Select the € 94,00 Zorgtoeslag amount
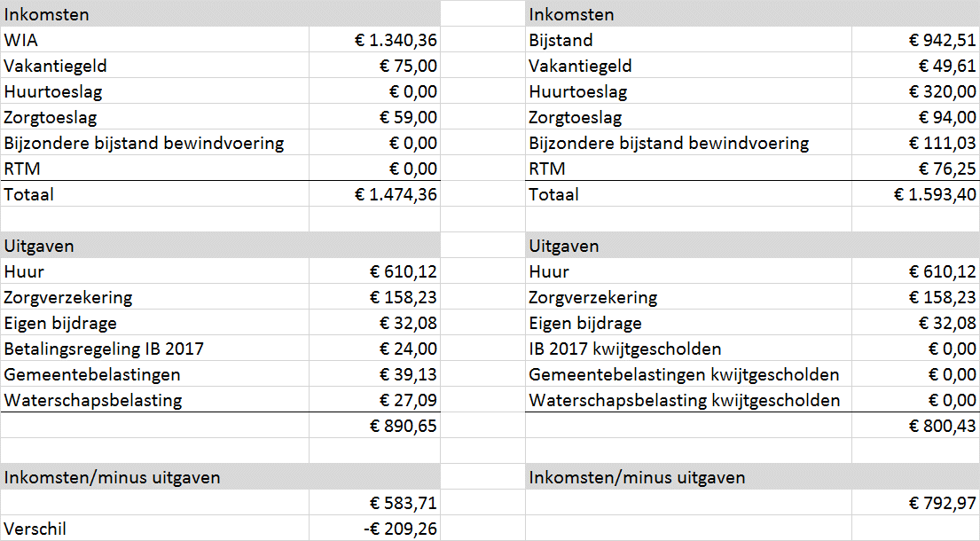Viewport: 980px width, 541px height. click(947, 117)
